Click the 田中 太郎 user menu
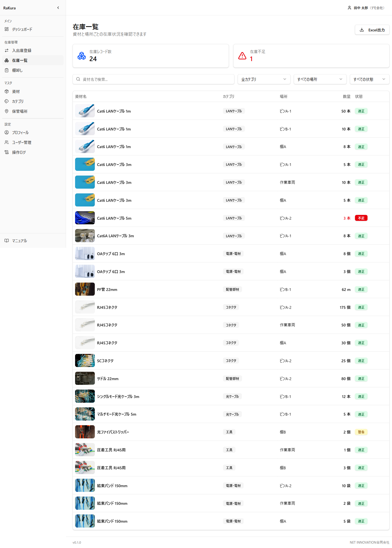The height and width of the screenshot is (548, 392). pos(366,8)
